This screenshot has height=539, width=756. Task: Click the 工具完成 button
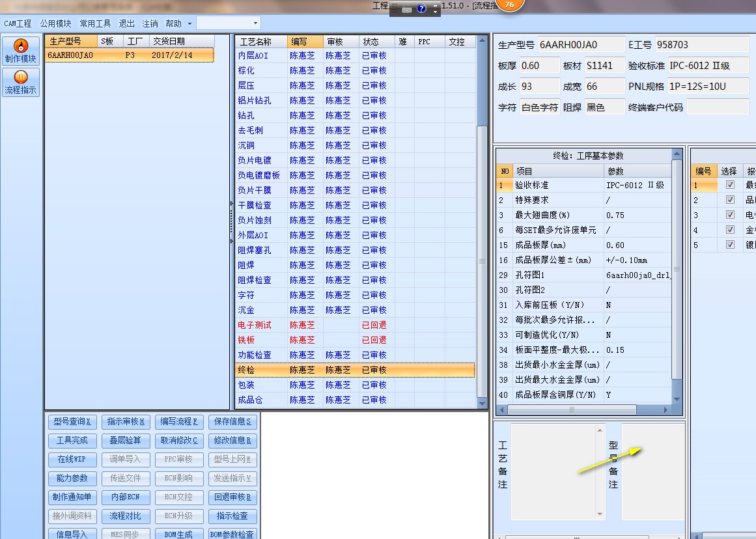[72, 441]
